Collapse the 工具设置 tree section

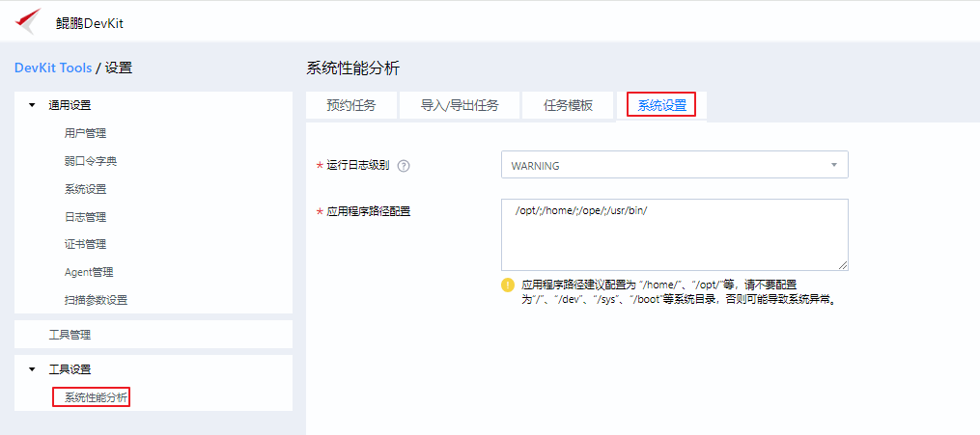tap(32, 369)
